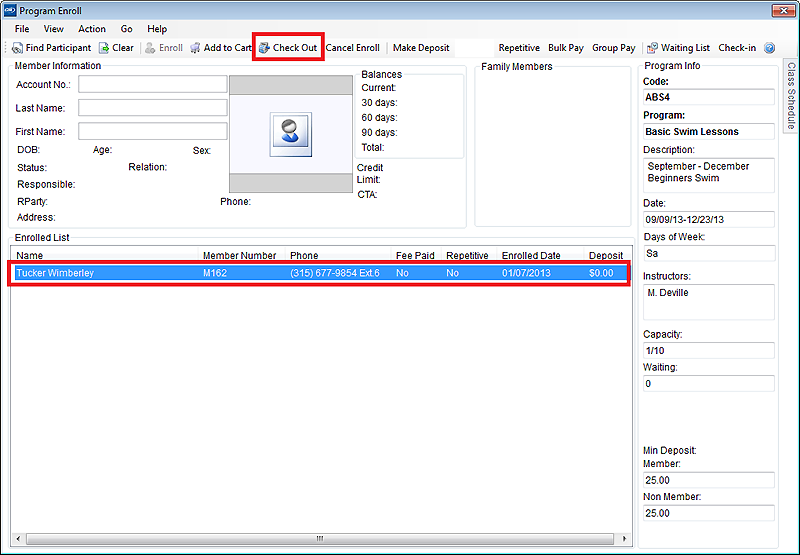
Task: Click the Repetitive column header in list
Action: click(469, 256)
